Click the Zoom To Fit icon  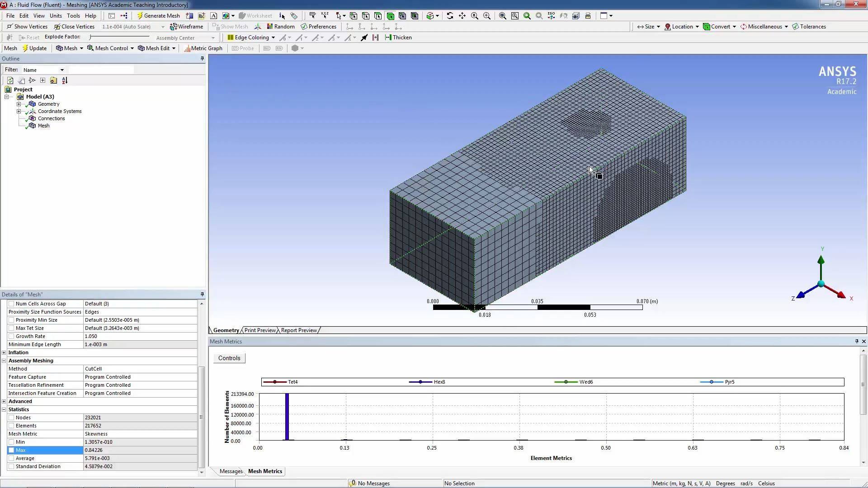502,16
